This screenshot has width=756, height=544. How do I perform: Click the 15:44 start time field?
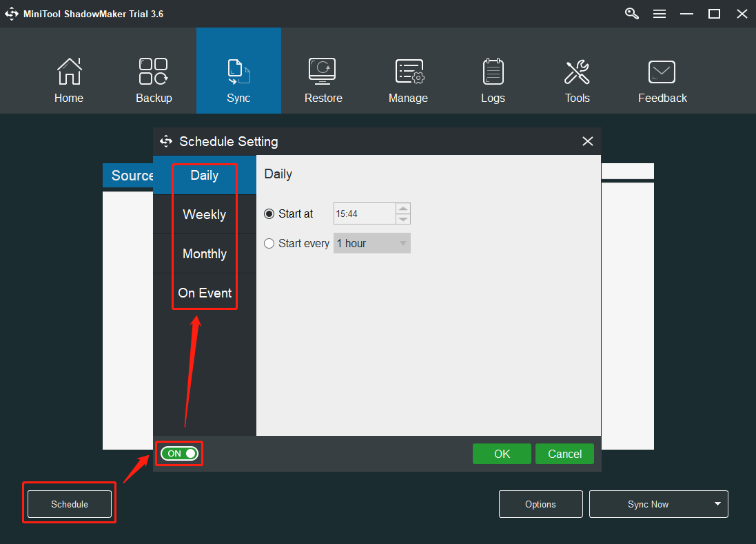click(364, 214)
